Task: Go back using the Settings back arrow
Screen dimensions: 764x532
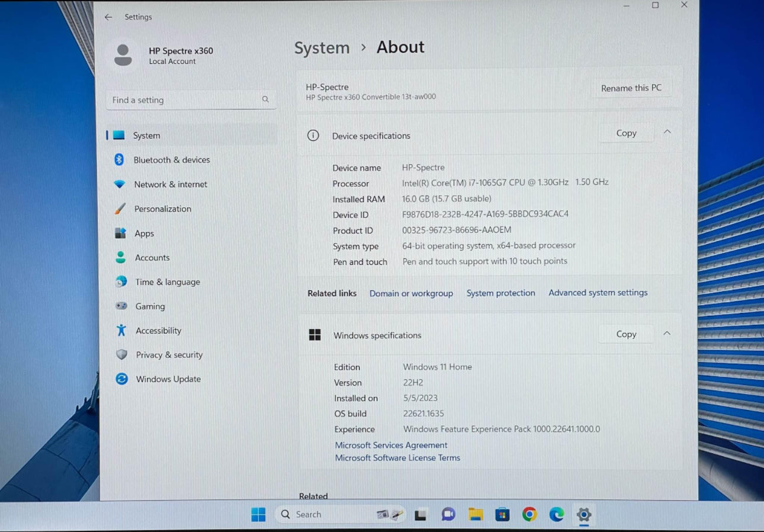Action: 108,17
